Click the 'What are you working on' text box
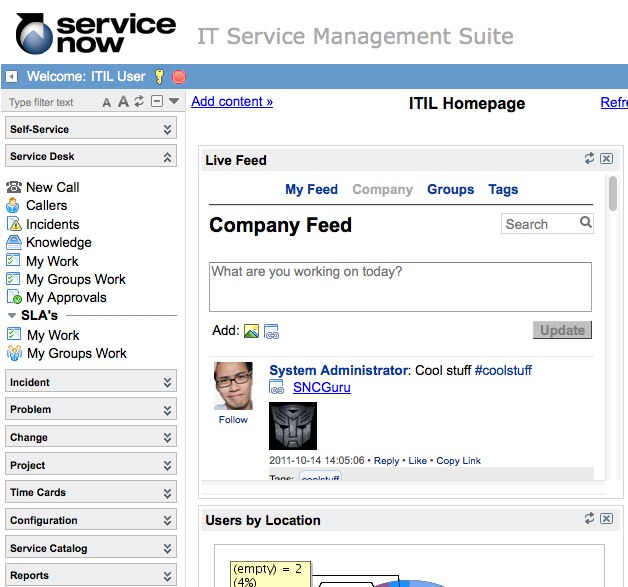 400,287
